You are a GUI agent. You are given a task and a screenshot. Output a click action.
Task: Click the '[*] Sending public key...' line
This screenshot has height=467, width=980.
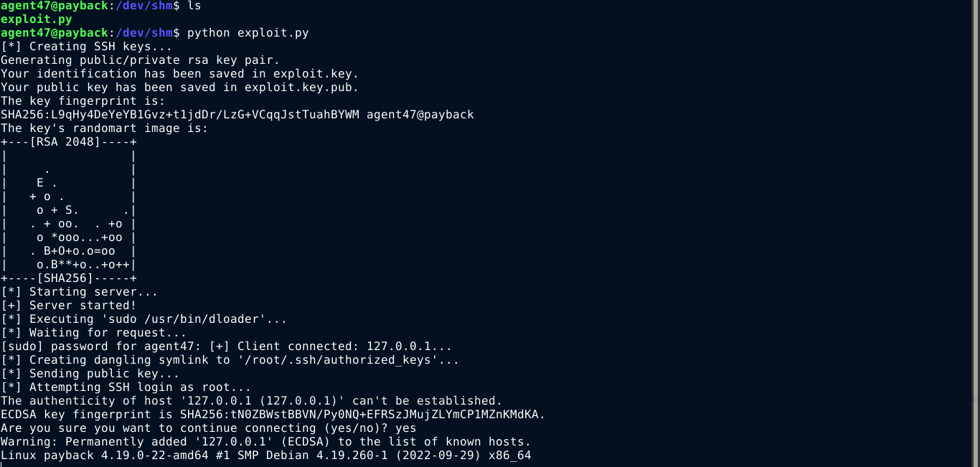pos(90,374)
